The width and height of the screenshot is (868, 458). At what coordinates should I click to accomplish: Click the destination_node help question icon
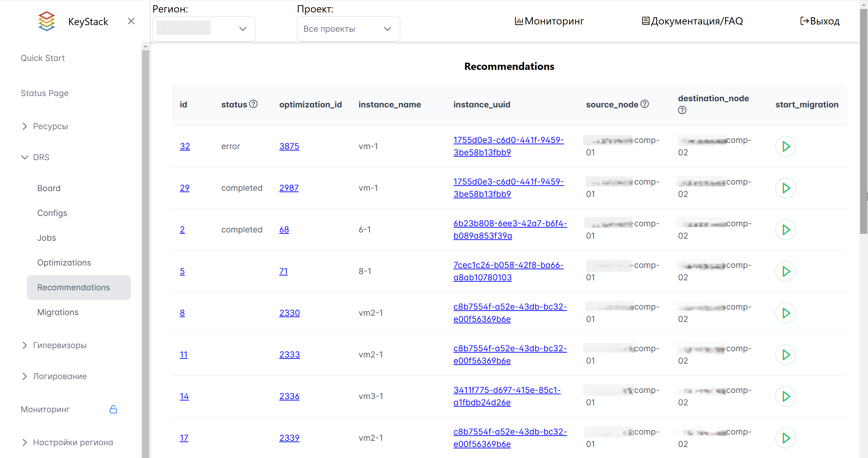(x=682, y=110)
